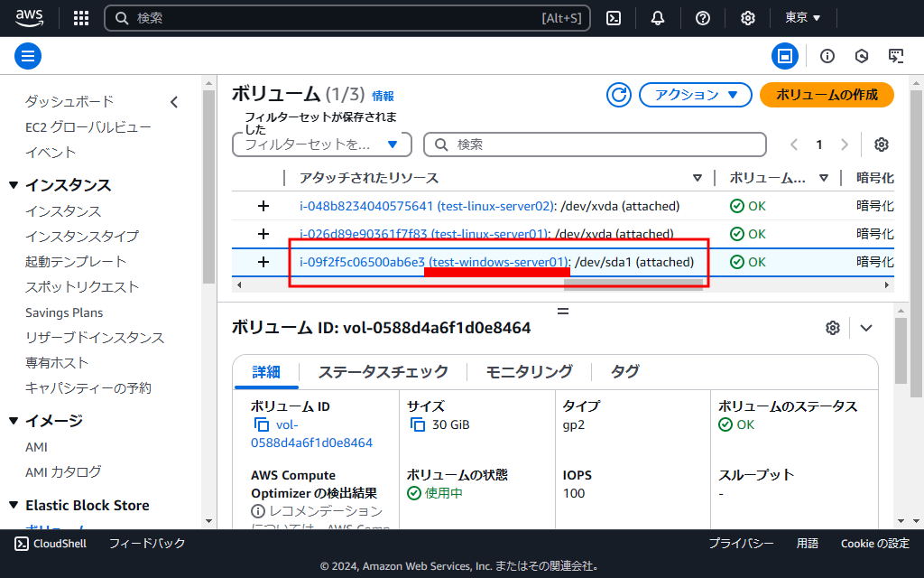
Task: Click the hexagon icon in the toolbar
Action: [862, 56]
